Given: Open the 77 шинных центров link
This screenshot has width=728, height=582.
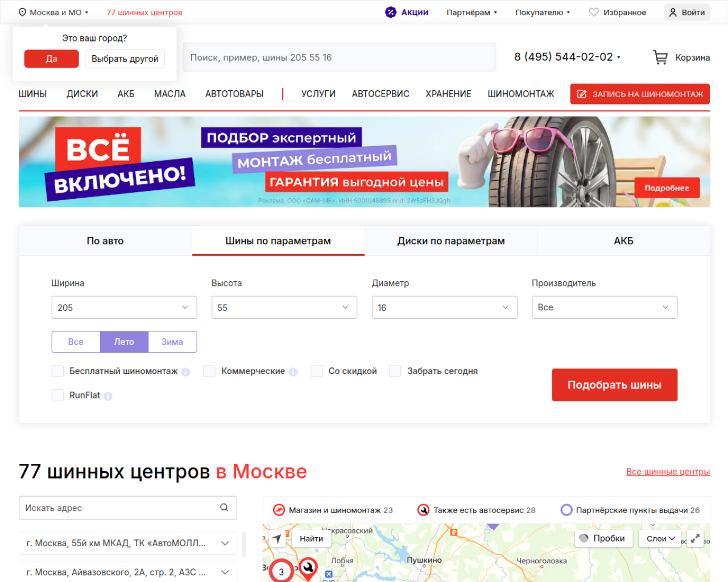Looking at the screenshot, I should tap(144, 13).
